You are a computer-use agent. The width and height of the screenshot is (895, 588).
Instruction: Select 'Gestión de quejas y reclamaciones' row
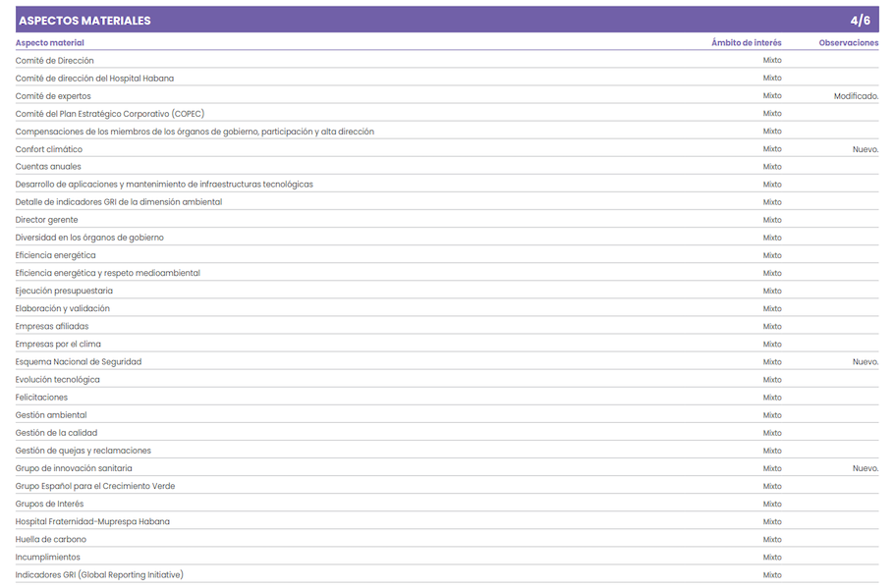84,451
